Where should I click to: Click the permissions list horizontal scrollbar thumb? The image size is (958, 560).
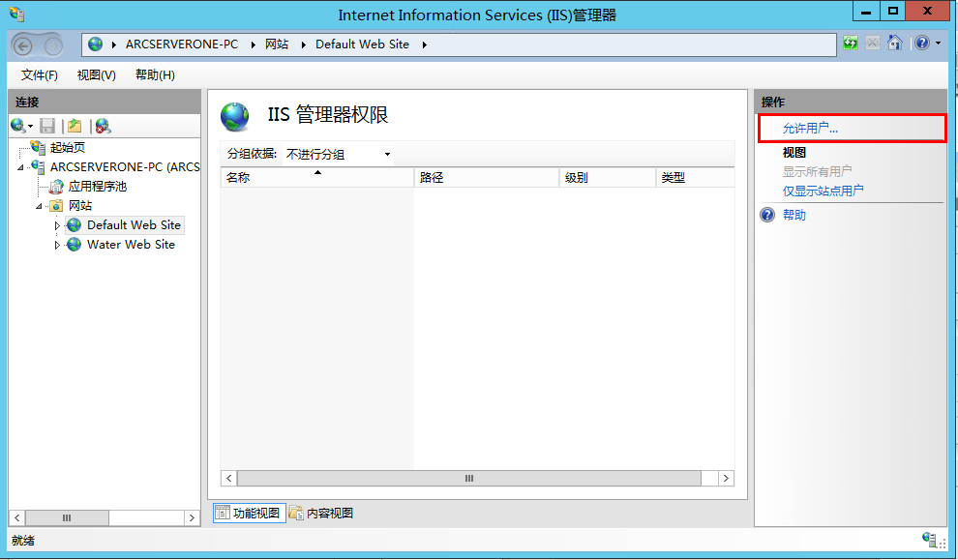click(x=469, y=478)
